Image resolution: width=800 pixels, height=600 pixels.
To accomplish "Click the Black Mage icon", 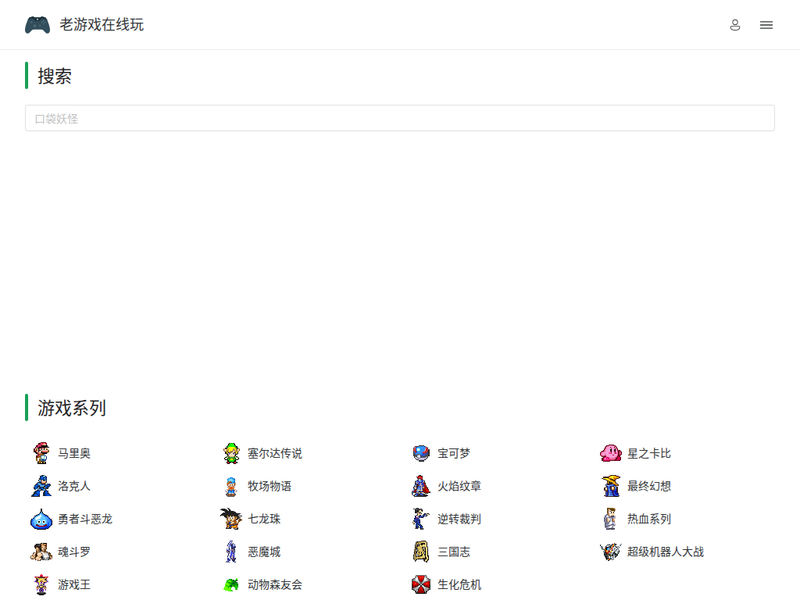I will (x=611, y=486).
